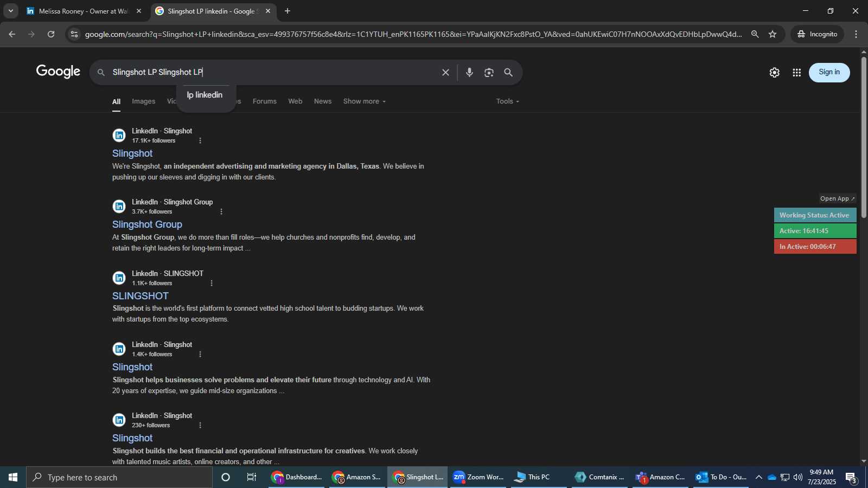Screen dimensions: 868x488
Task: Go back to the previous page
Action: (12, 34)
